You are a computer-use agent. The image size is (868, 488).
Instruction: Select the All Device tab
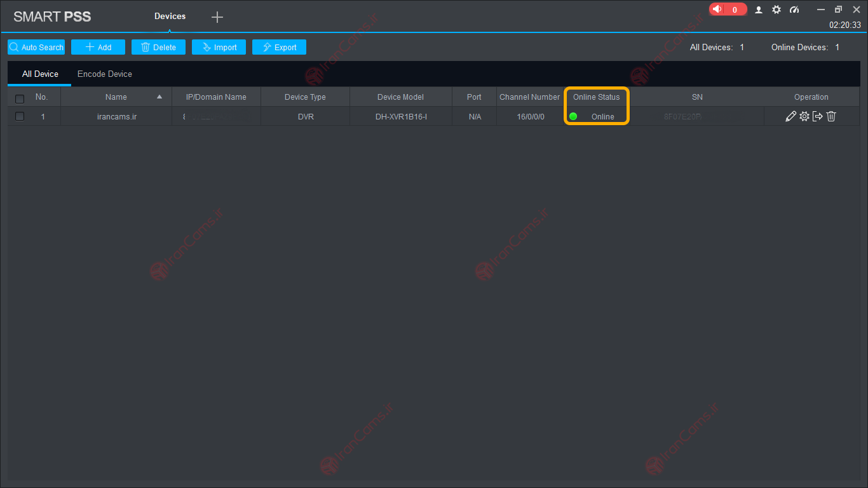click(x=40, y=74)
